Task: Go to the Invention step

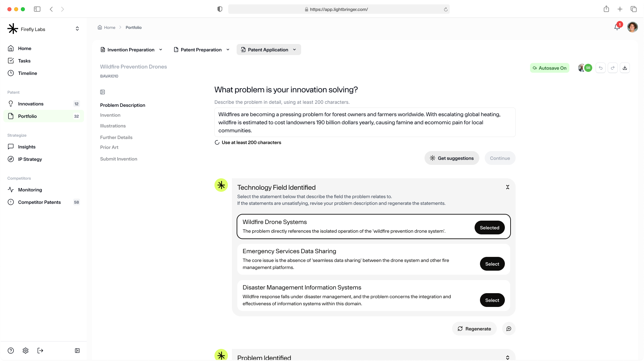Action: (x=110, y=115)
